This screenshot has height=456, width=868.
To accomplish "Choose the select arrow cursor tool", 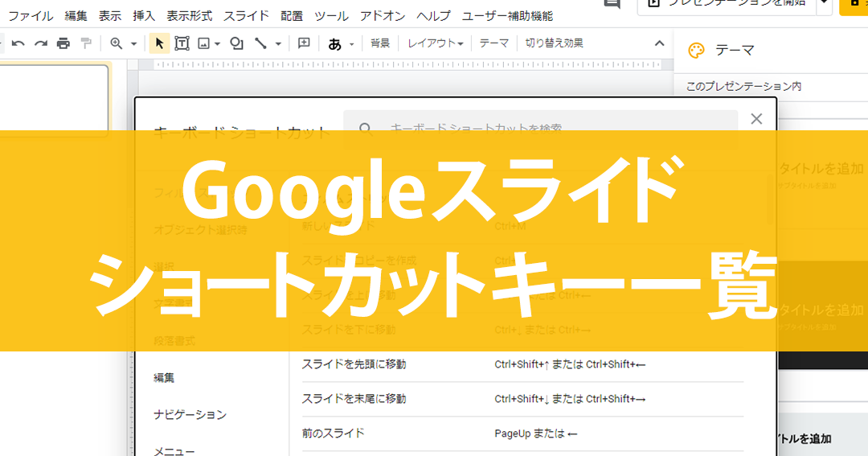I will (159, 43).
